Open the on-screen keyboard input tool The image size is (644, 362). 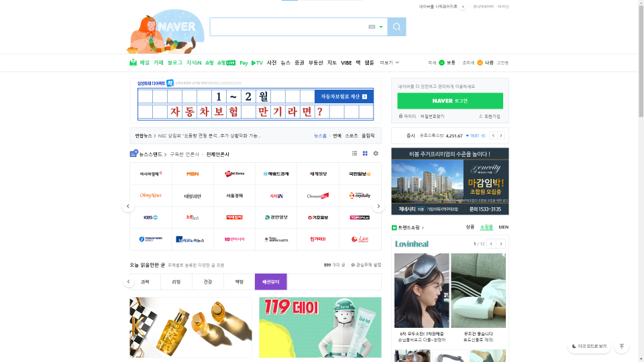click(372, 27)
